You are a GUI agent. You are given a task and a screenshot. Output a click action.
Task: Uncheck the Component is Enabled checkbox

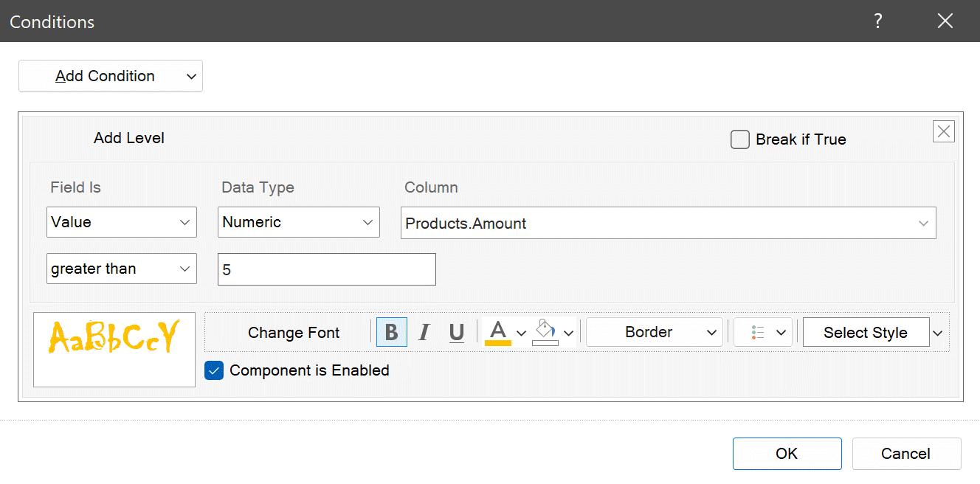[214, 370]
